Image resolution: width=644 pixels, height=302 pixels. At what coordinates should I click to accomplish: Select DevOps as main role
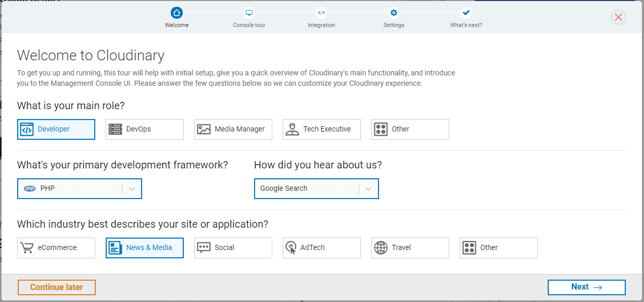click(145, 129)
